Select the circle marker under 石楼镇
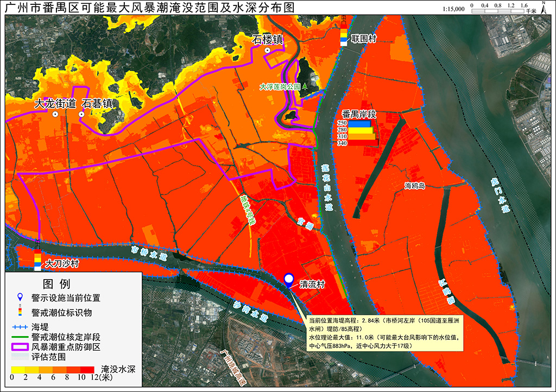The image size is (556, 392). (x=267, y=50)
